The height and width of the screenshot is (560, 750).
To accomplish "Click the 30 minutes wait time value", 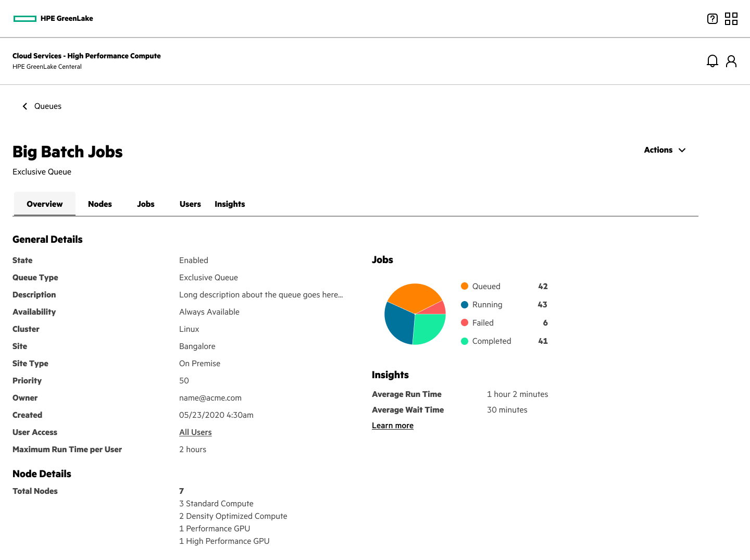I will pyautogui.click(x=507, y=410).
